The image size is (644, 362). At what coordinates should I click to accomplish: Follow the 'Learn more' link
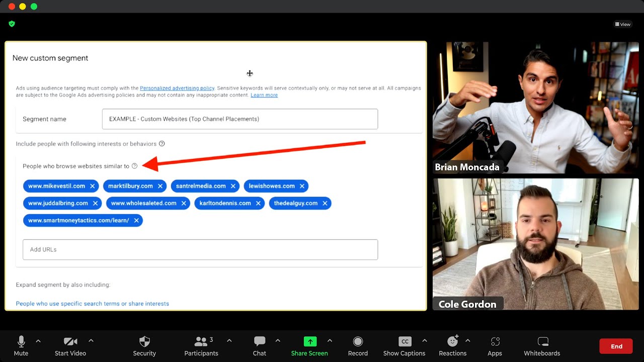(x=264, y=95)
